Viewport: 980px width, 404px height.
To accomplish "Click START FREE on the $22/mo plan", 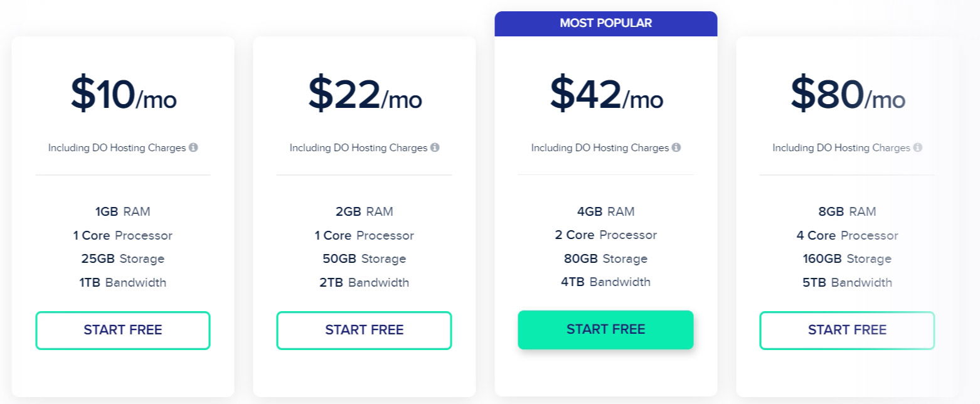I will click(x=364, y=330).
